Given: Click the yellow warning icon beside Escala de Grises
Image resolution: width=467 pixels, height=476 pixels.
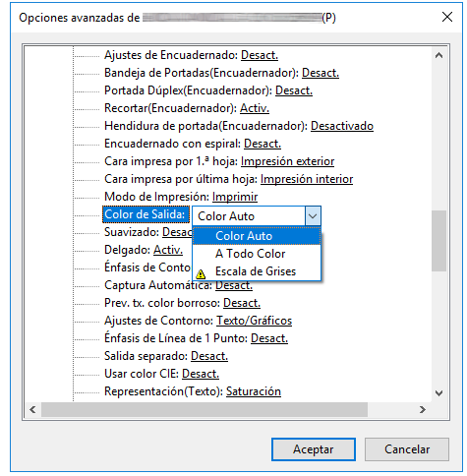Looking at the screenshot, I should click(x=201, y=273).
